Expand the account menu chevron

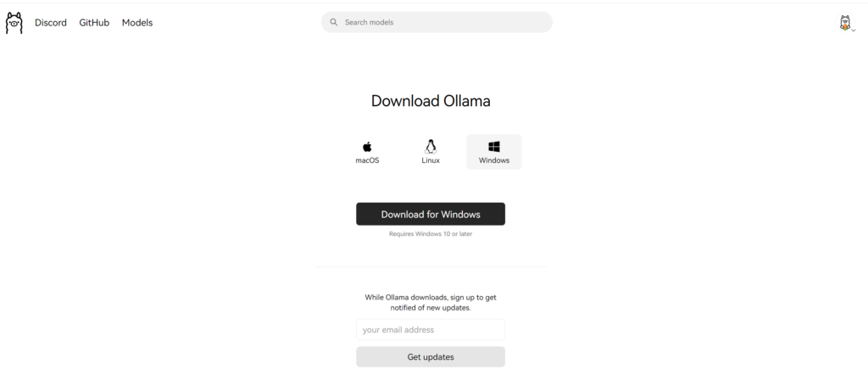coord(853,31)
